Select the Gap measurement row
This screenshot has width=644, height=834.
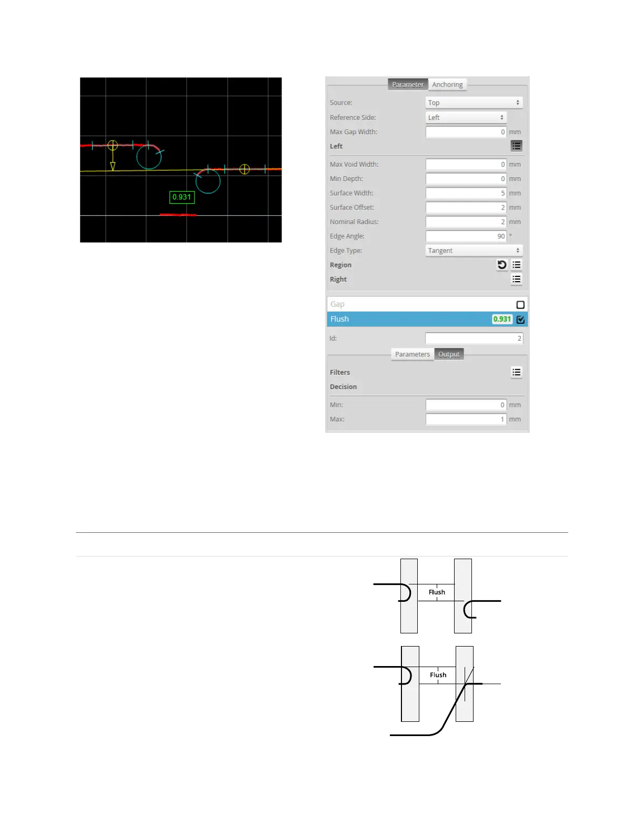pos(427,304)
